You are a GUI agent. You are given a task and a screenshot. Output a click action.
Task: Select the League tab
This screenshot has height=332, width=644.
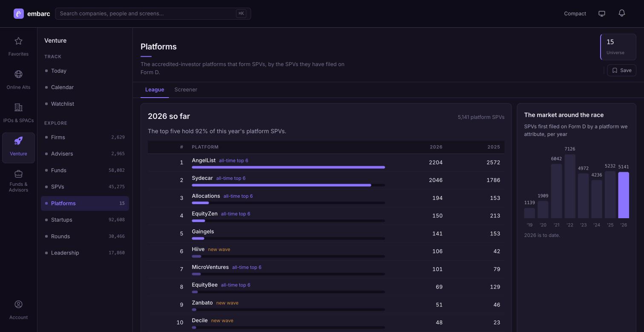(x=155, y=89)
